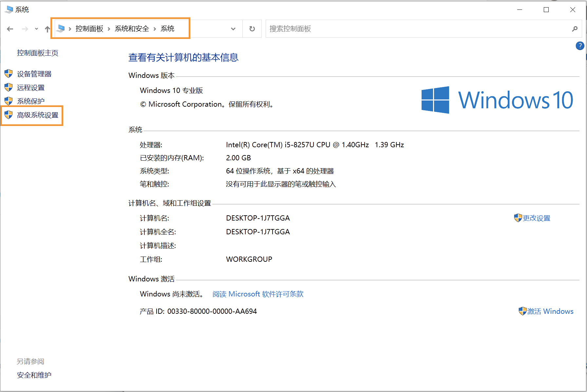The width and height of the screenshot is (587, 392).
Task: Open 安全和维护 link at bottom left
Action: click(x=34, y=375)
